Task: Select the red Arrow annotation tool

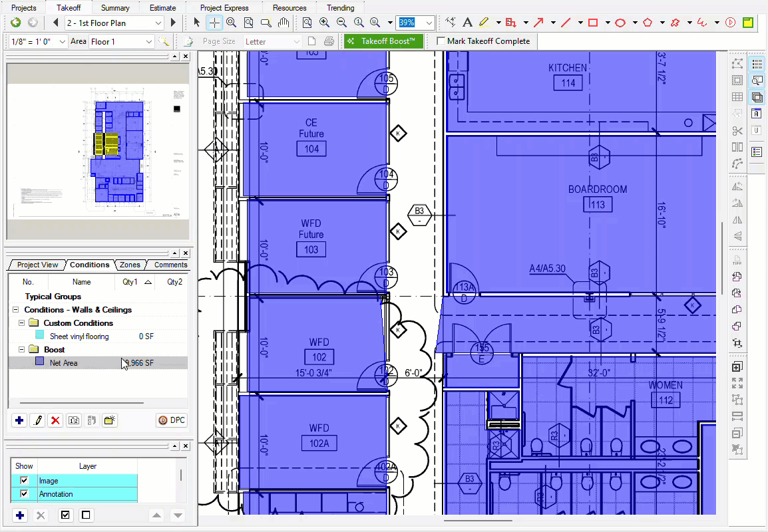Action: [538, 23]
